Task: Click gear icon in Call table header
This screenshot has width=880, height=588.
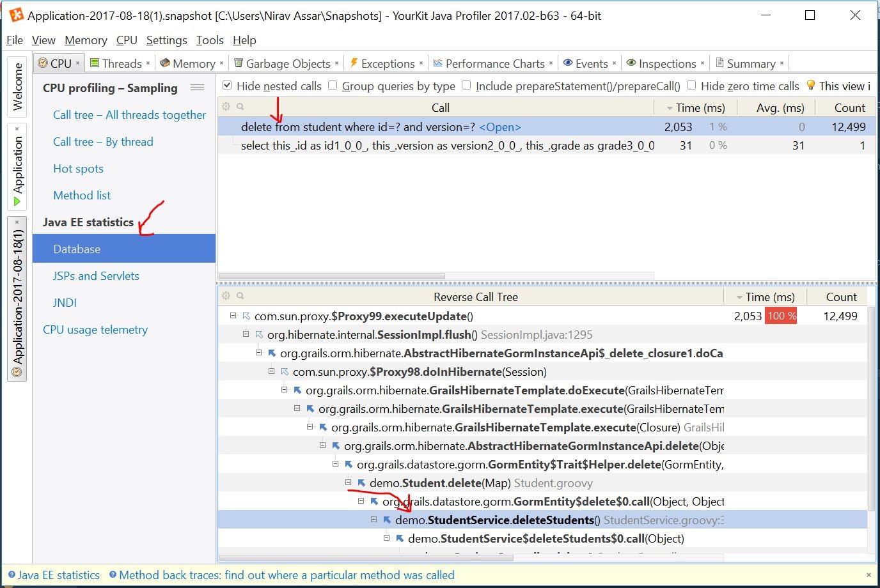Action: (226, 107)
